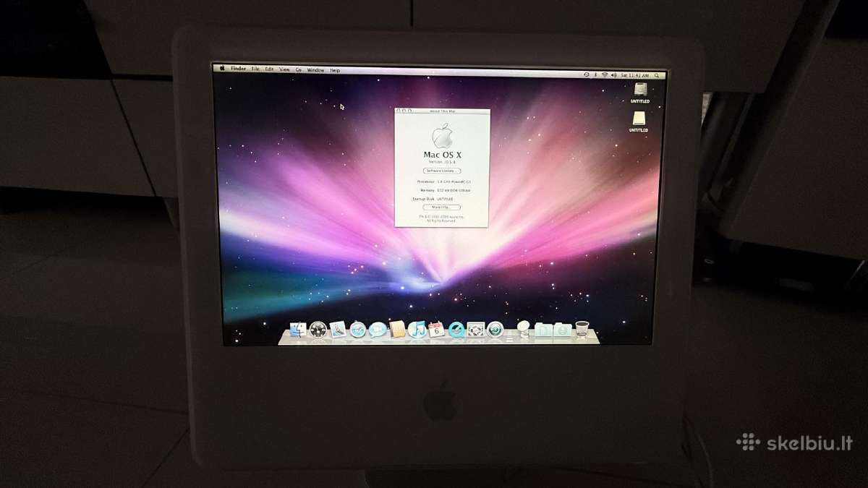Open the File menu
Image resolution: width=868 pixels, height=488 pixels.
coord(255,69)
